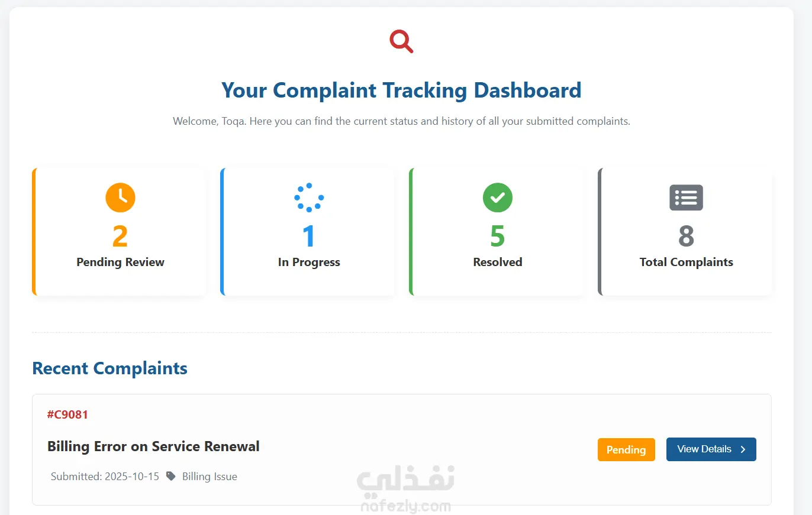
Task: Open complaint ID #C9081 link
Action: [67, 414]
